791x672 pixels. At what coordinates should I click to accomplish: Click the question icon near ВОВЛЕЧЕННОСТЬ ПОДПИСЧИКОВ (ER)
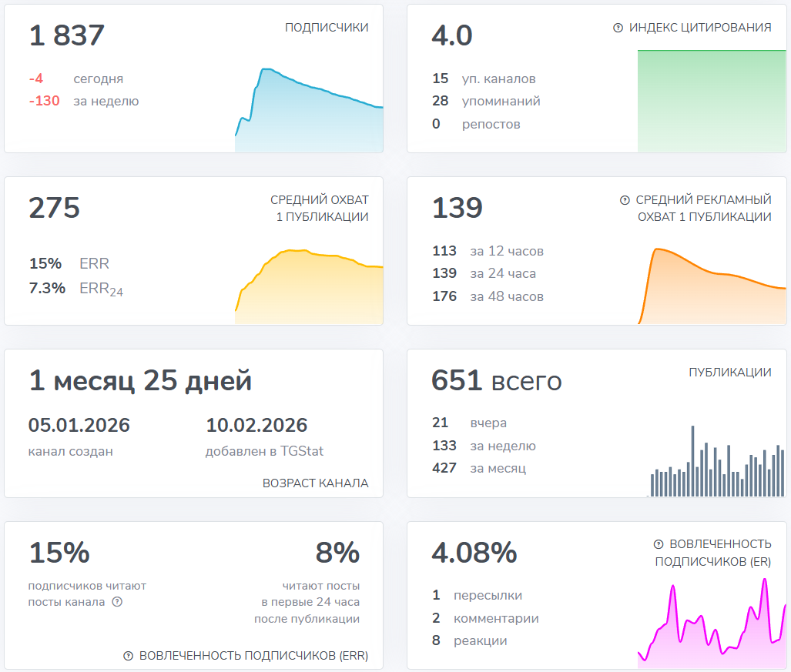click(x=659, y=544)
